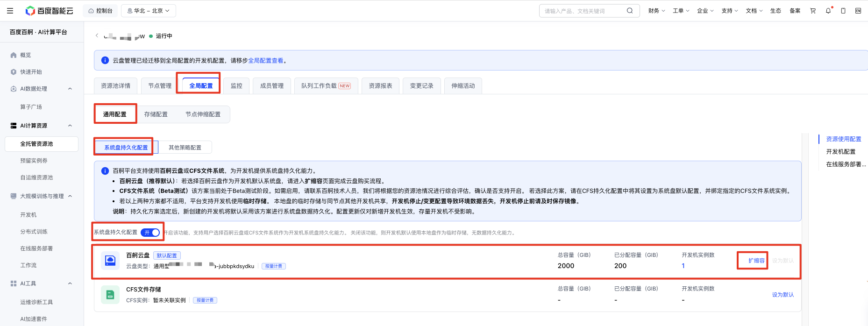Viewport: 868px width, 326px height.
Task: Click the 百舸云盘 disk icon
Action: (x=110, y=260)
